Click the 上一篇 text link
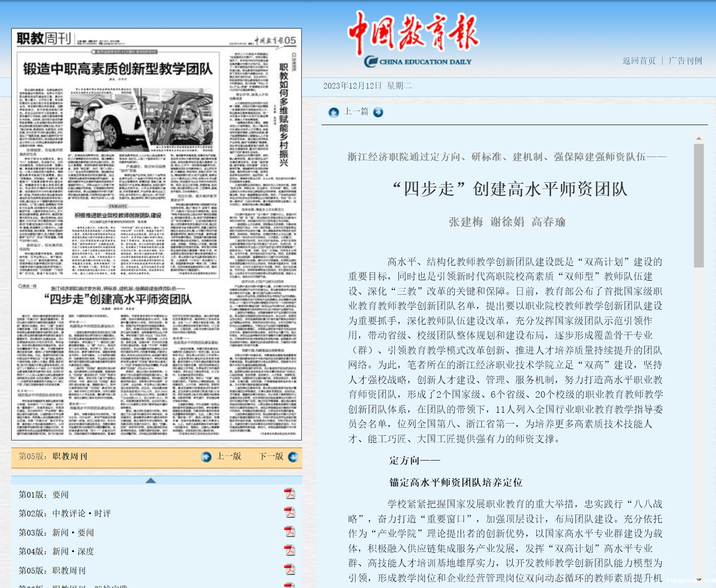This screenshot has height=588, width=716. 356,112
